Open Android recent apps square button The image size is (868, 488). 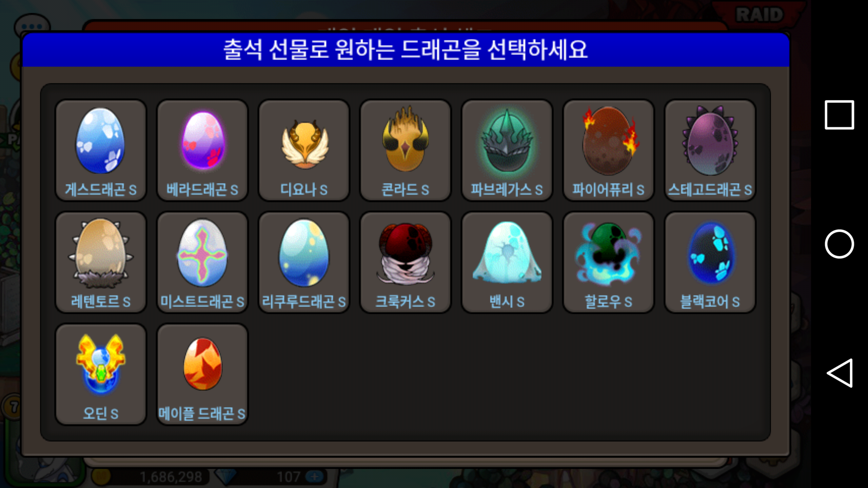pos(840,115)
